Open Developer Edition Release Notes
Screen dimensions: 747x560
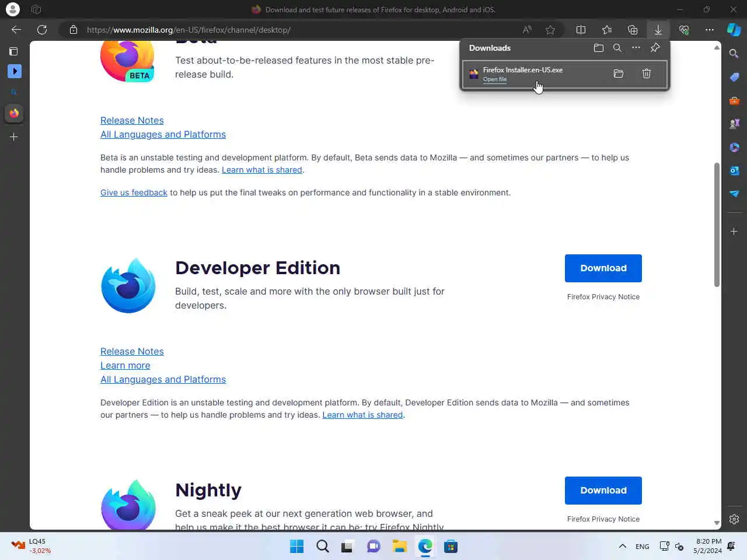[x=132, y=351]
